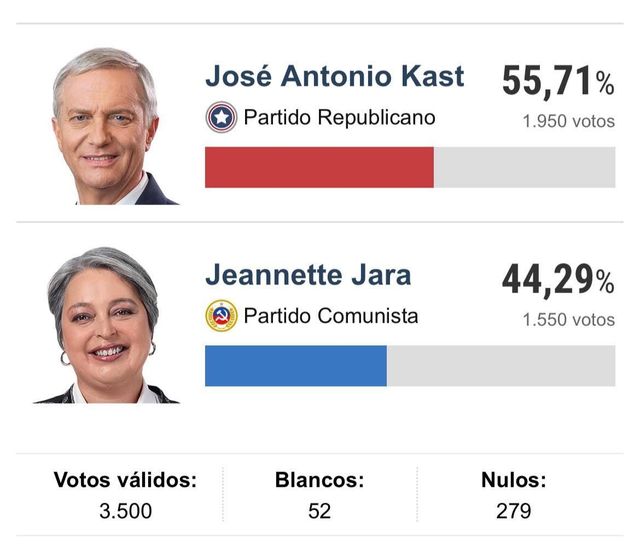Click the gray unfilled part of Kast's bar
Image resolution: width=640 pixels, height=553 pixels.
[x=524, y=167]
